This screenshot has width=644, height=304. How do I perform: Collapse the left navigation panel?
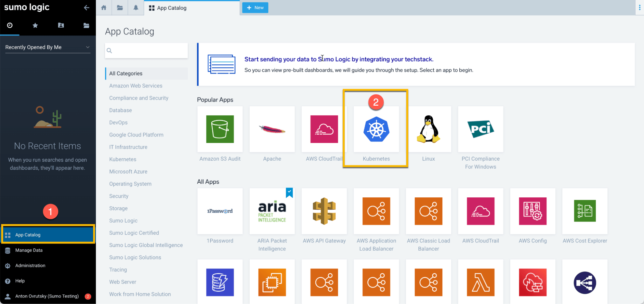pos(86,7)
